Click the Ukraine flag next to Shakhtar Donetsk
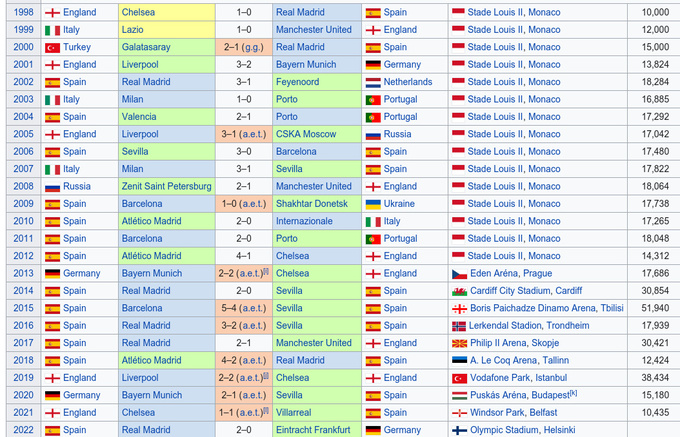This screenshot has width=680, height=437. point(372,204)
